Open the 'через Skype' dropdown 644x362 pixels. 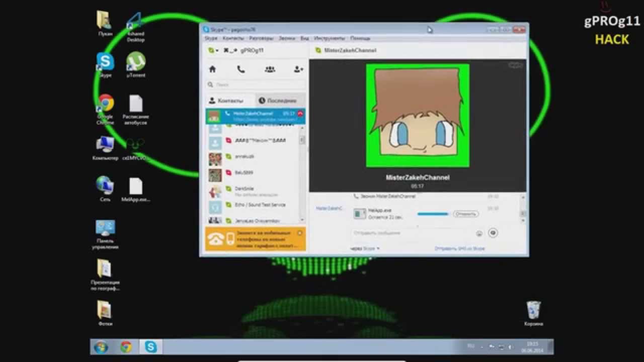(x=365, y=248)
